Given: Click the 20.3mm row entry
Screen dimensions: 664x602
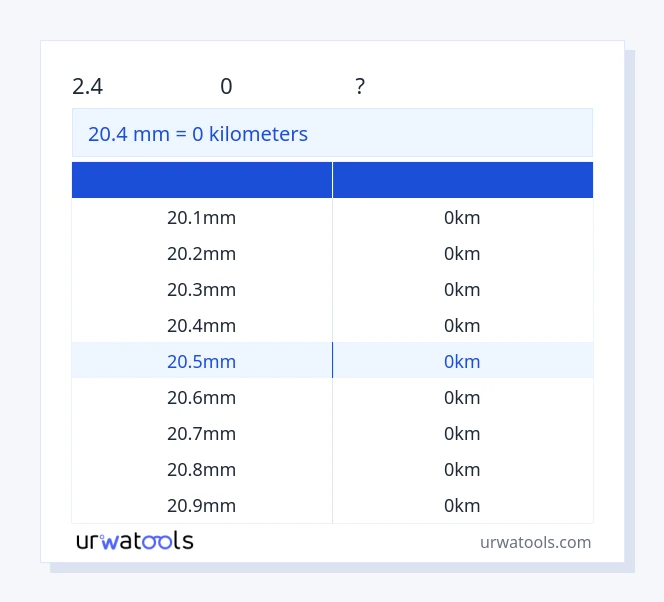Looking at the screenshot, I should click(202, 289).
